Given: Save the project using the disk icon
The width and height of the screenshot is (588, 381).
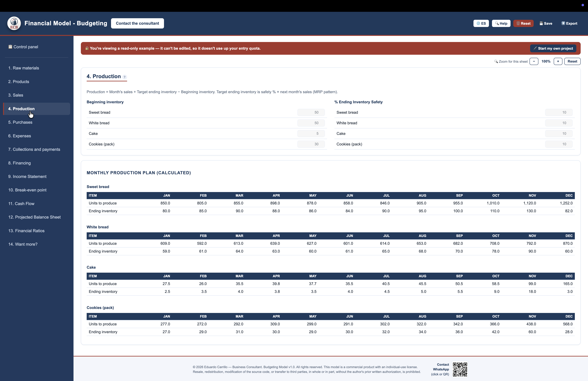Looking at the screenshot, I should 546,23.
